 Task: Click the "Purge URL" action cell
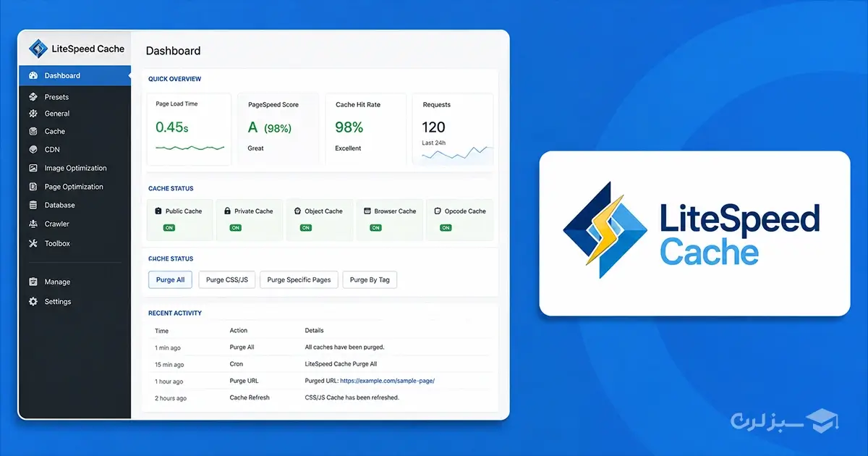[244, 381]
